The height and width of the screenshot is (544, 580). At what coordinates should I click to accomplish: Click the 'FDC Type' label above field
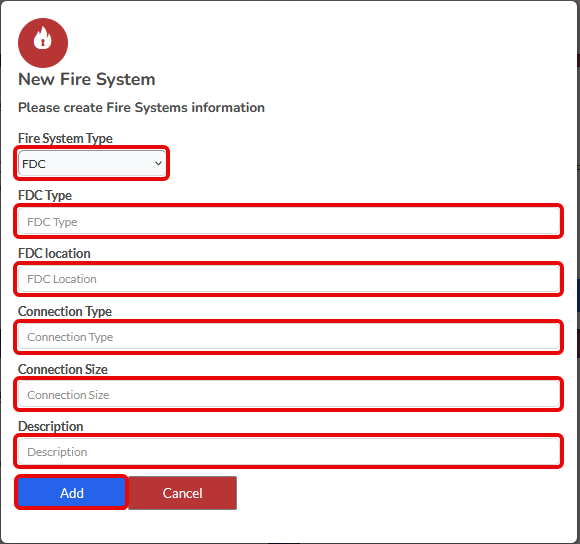45,195
